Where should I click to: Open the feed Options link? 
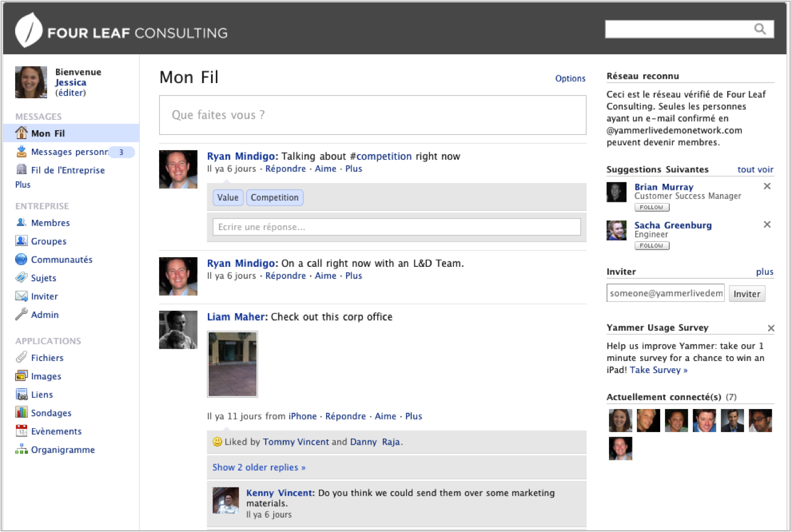click(570, 78)
